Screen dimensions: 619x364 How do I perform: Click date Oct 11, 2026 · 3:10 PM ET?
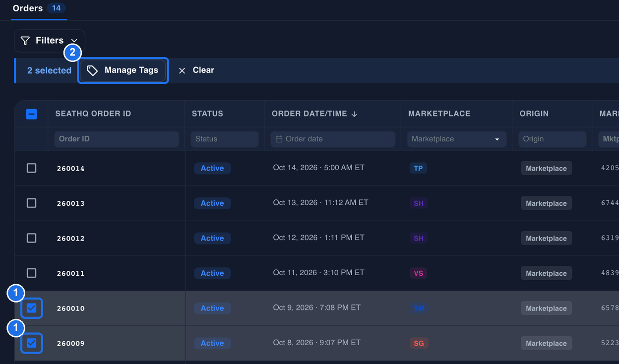click(318, 272)
